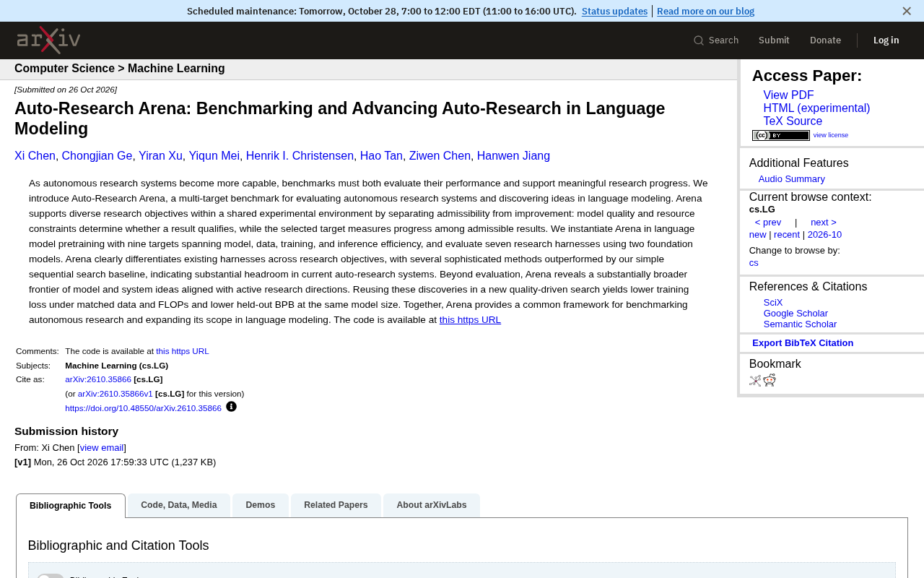
Task: Click the Creative Commons BY license badge
Action: pos(781,135)
